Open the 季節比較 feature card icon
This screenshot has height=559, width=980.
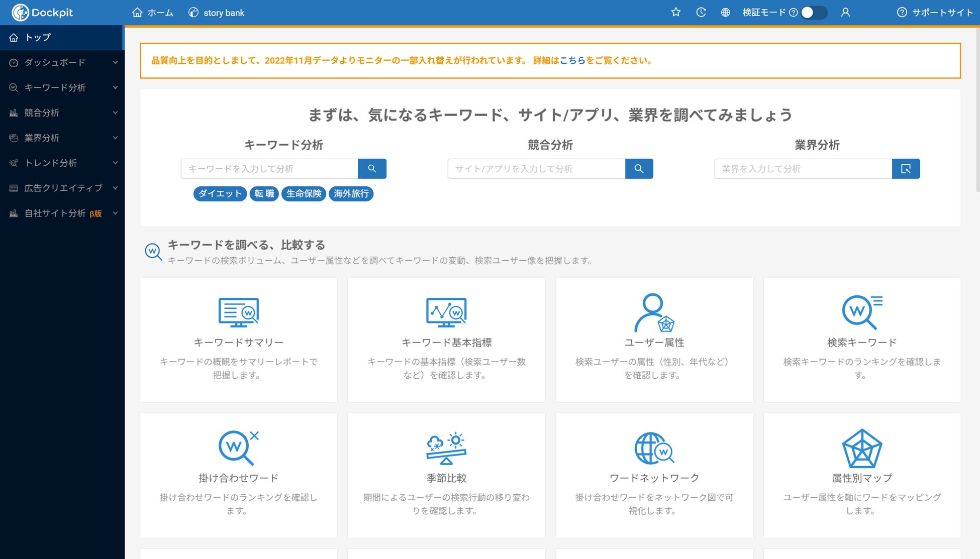pos(446,448)
